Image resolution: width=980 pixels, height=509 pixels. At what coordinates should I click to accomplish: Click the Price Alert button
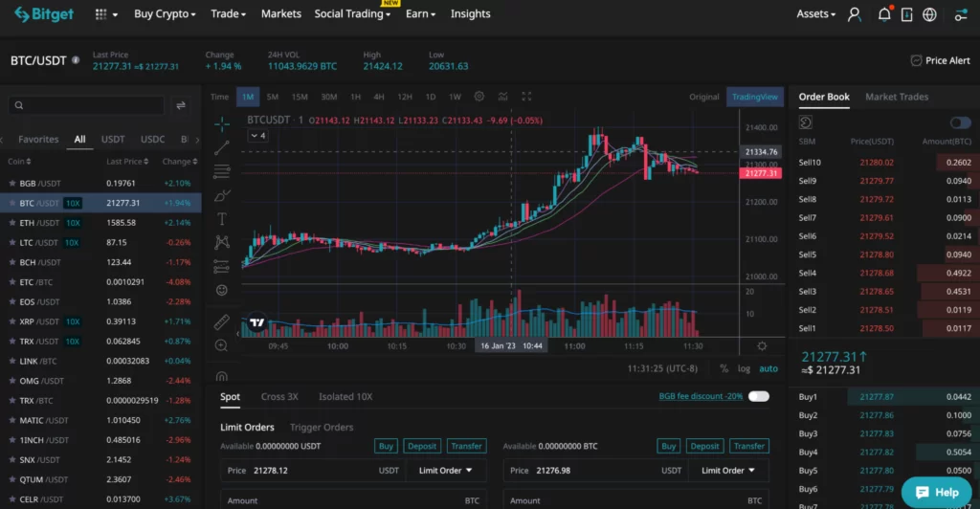[x=940, y=60]
